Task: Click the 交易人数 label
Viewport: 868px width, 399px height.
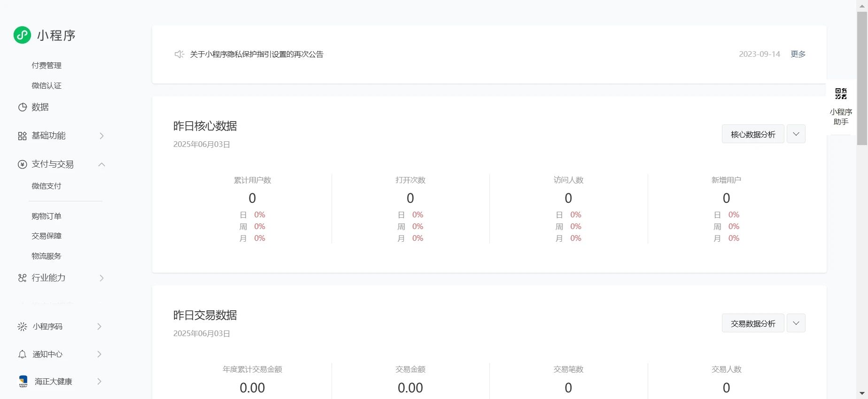Action: [726, 369]
